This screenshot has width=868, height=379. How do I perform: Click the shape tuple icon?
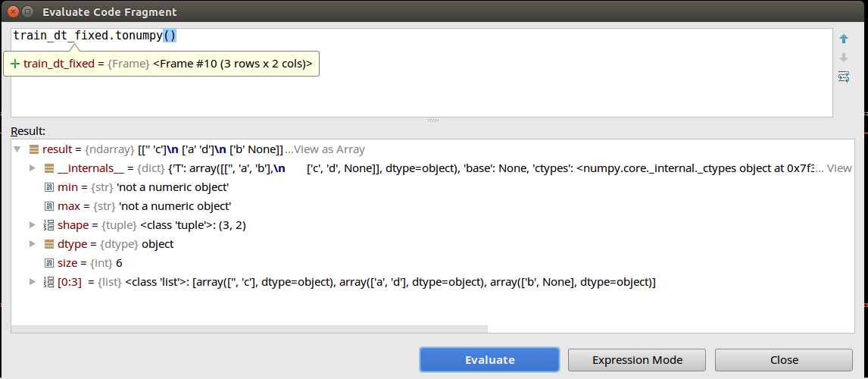[48, 225]
